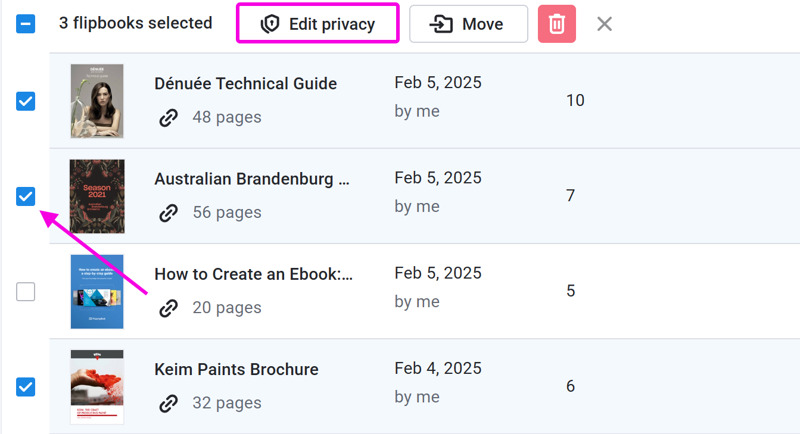Uncheck Keim Paints Brochure checkbox
Image resolution: width=800 pixels, height=434 pixels.
pyautogui.click(x=26, y=387)
